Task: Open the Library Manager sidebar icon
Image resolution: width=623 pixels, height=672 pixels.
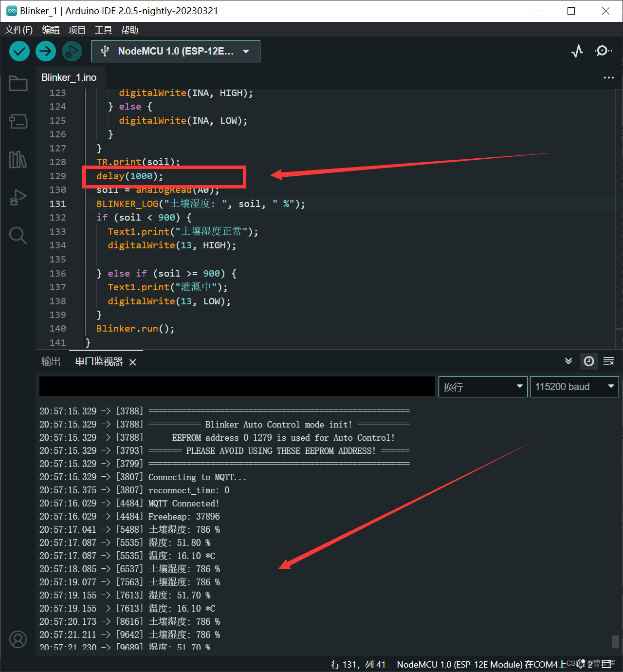Action: (x=18, y=159)
